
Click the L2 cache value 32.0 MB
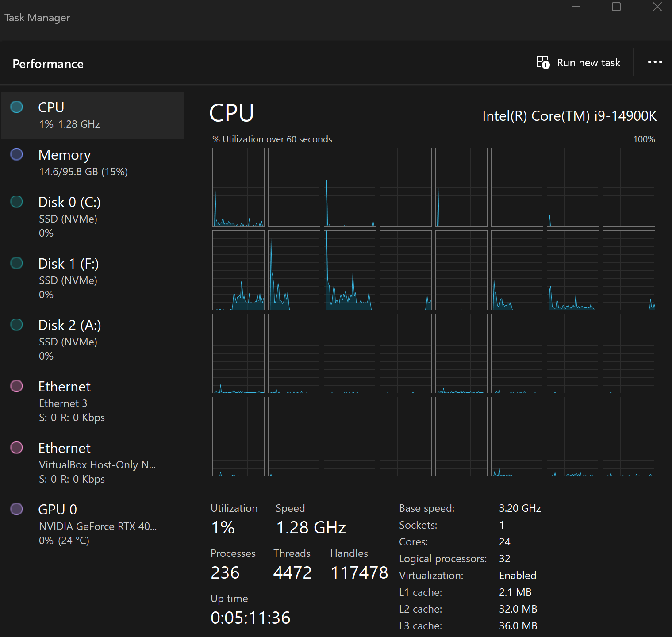click(x=518, y=609)
